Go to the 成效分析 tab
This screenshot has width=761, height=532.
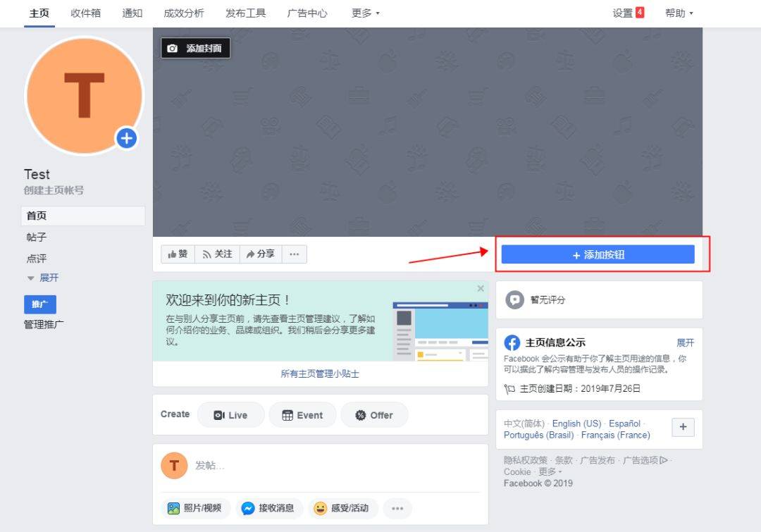pyautogui.click(x=184, y=13)
